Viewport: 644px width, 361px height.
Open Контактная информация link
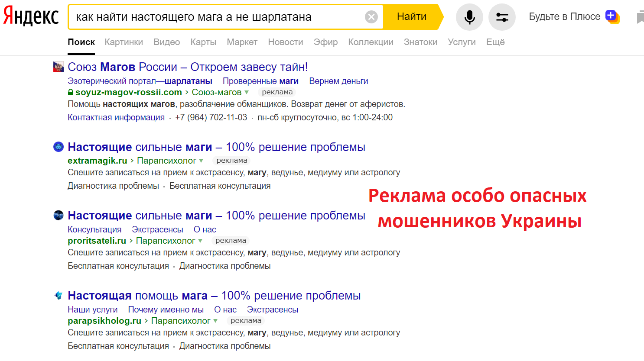[x=116, y=117]
